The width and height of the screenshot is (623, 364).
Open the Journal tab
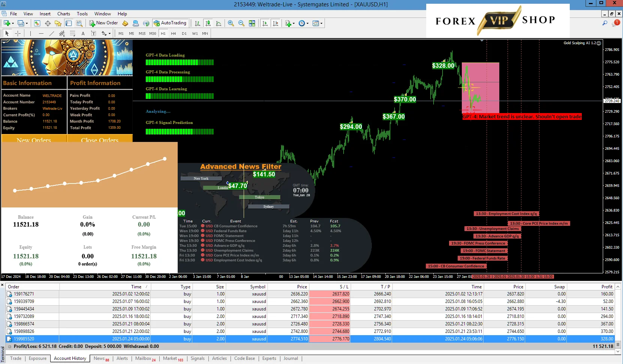point(291,358)
